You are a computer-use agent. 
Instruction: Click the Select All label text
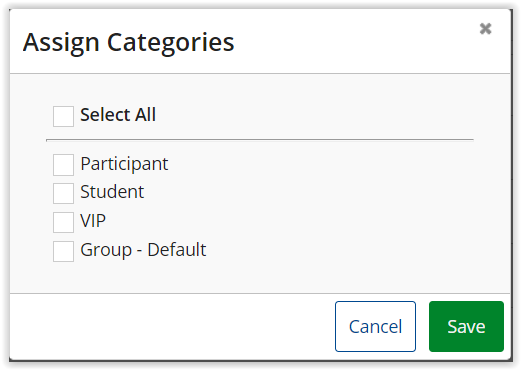[118, 115]
